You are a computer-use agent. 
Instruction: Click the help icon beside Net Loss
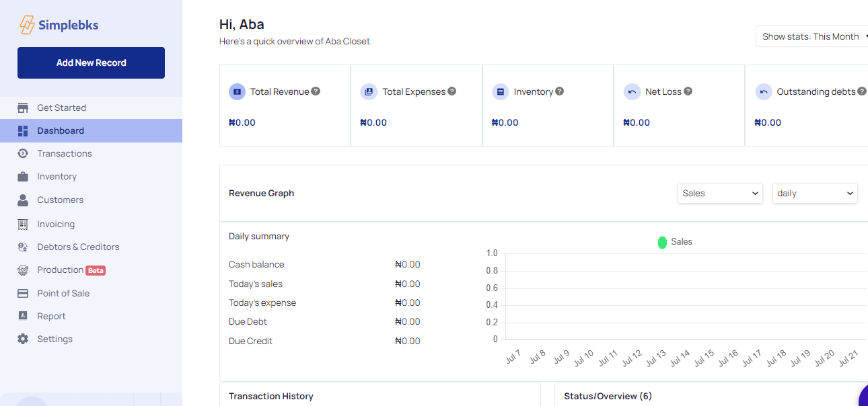point(688,91)
